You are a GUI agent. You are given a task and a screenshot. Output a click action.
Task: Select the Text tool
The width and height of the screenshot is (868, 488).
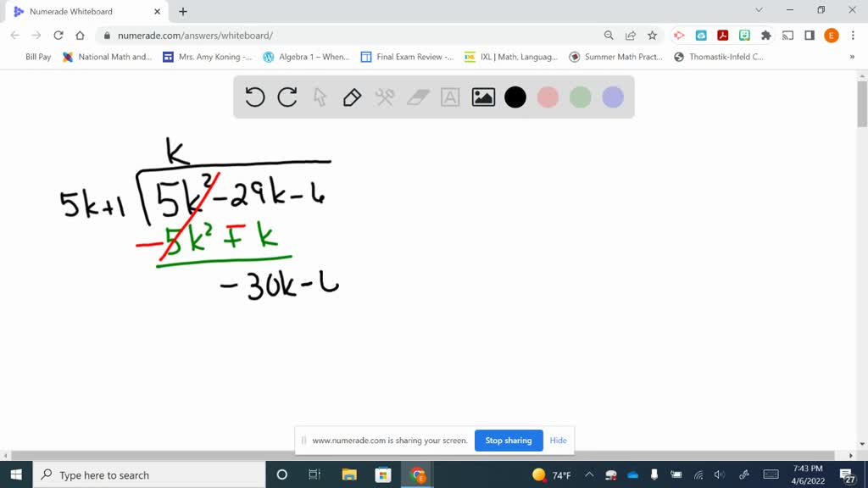(x=449, y=97)
